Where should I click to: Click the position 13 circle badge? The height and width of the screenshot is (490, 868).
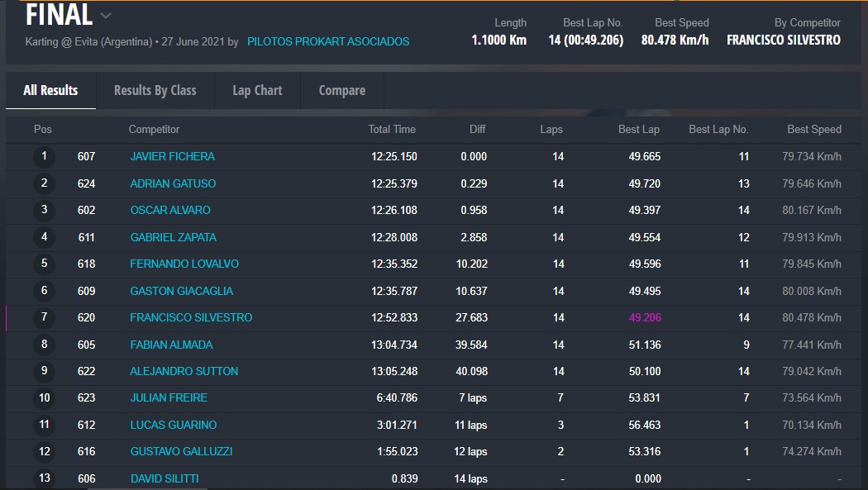click(x=44, y=478)
